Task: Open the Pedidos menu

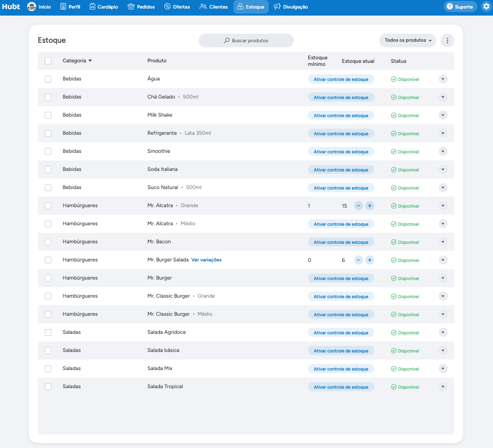Action: tap(141, 7)
